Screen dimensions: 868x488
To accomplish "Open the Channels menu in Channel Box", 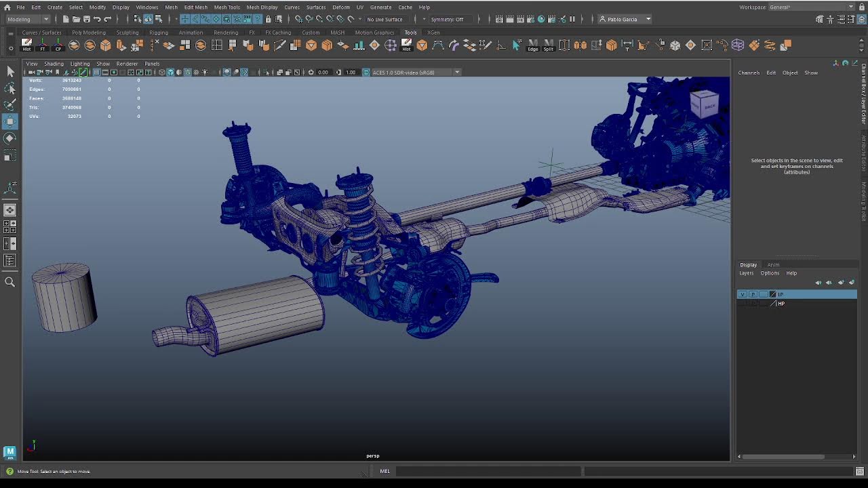I will (749, 73).
